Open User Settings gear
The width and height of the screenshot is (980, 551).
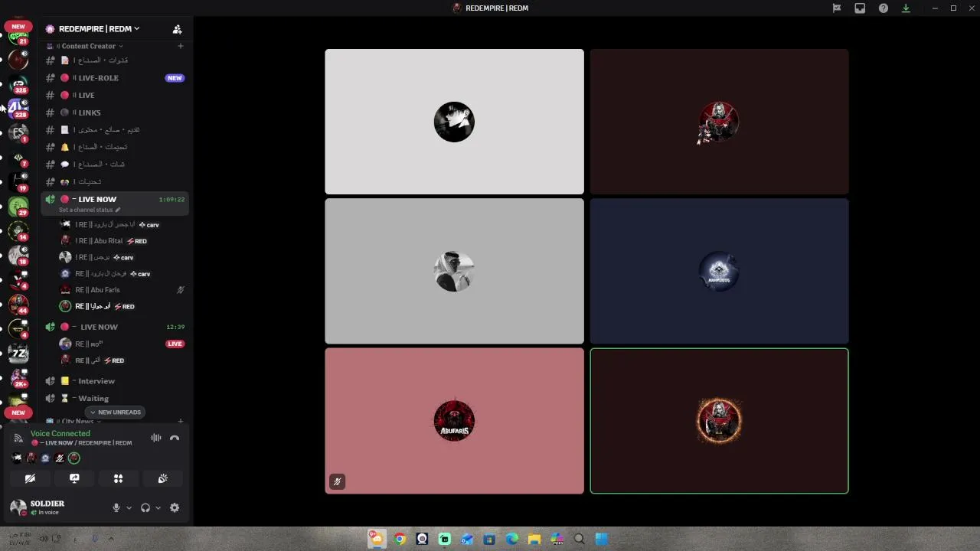(175, 507)
